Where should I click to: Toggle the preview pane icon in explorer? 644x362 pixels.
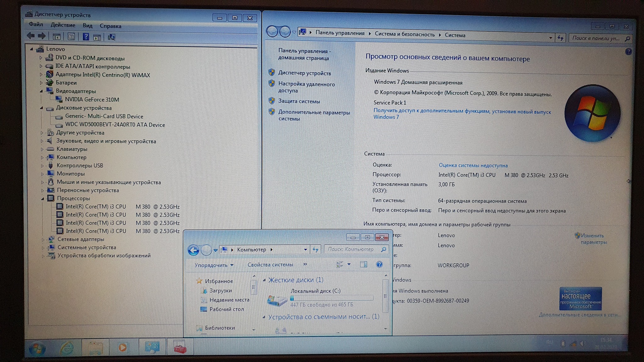point(364,264)
